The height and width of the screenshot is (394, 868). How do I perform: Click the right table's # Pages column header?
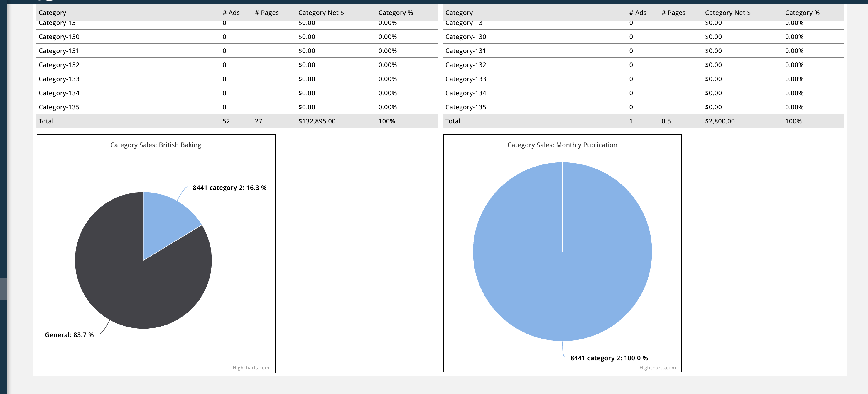[x=673, y=13]
